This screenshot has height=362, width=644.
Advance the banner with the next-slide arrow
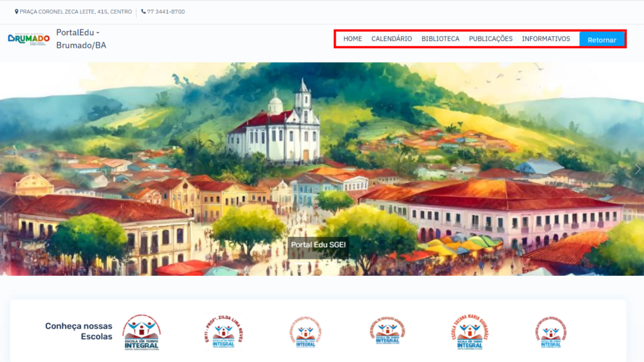pos(638,169)
